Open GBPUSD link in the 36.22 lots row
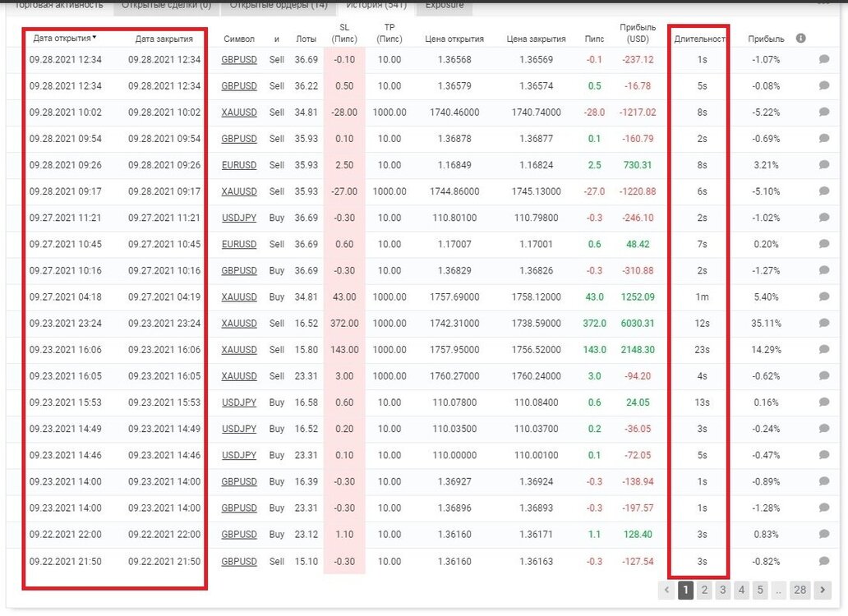The height and width of the screenshot is (616, 848). 239,86
